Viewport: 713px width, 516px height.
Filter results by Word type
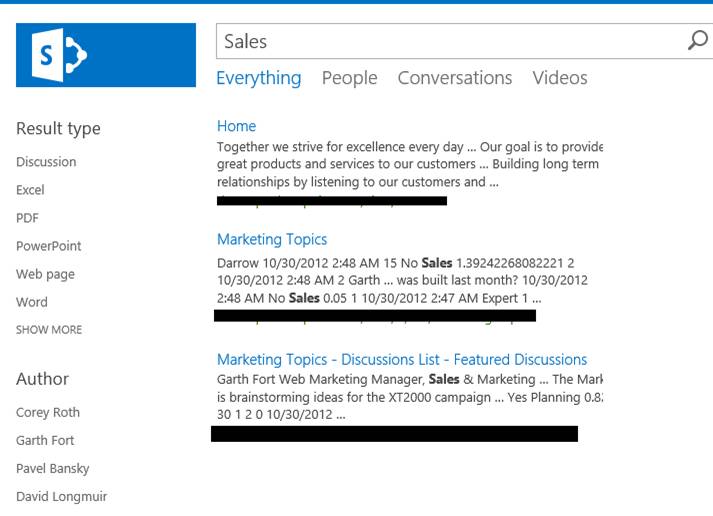[x=31, y=302]
